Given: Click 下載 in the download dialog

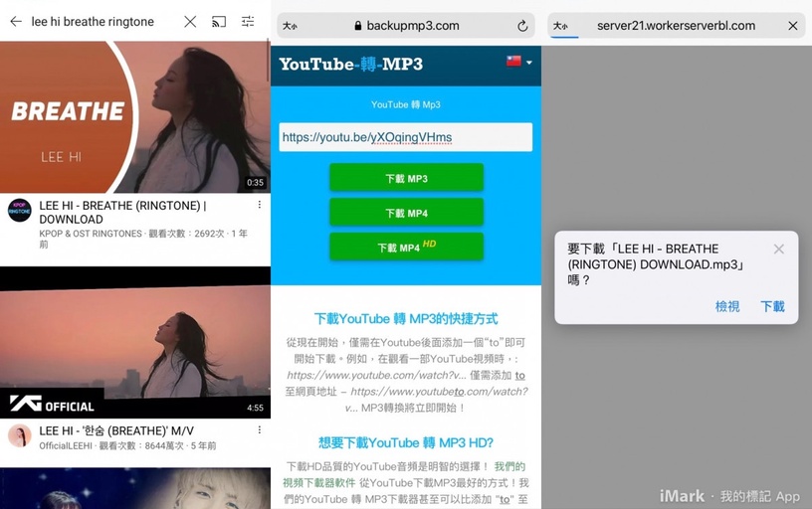Looking at the screenshot, I should coord(772,307).
